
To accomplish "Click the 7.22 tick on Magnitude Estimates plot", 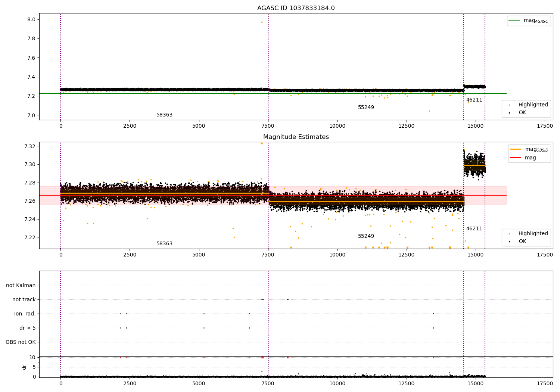I will point(29,237).
